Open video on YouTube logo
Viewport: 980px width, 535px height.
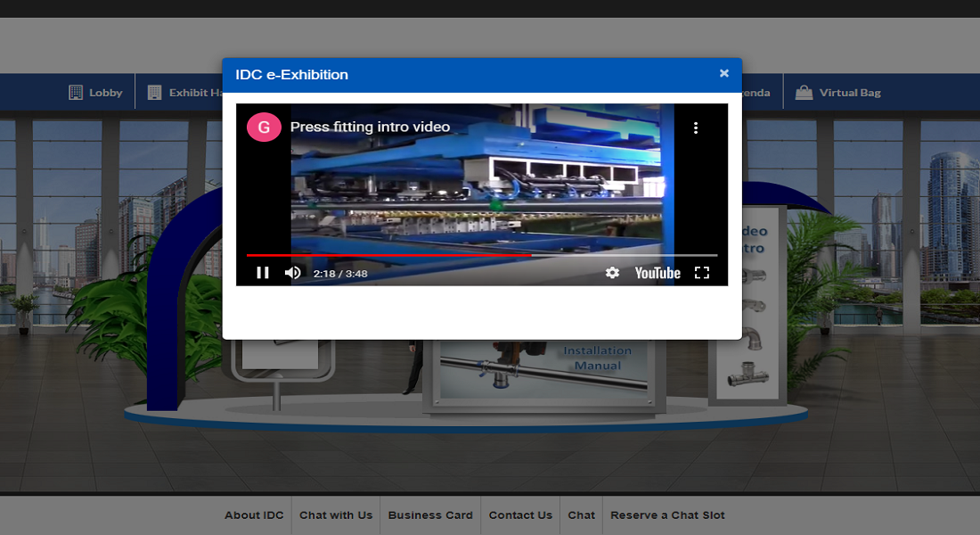coord(657,273)
